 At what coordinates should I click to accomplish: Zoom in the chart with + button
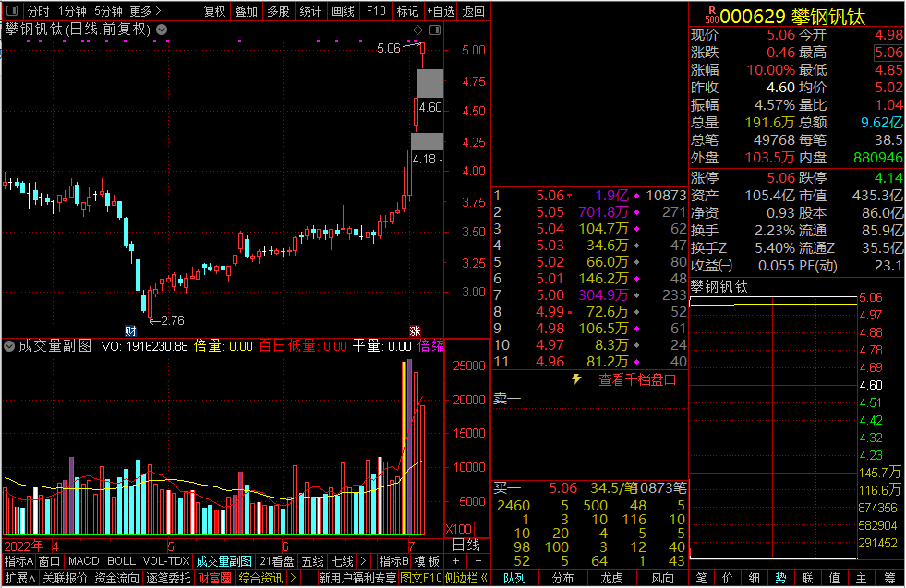pyautogui.click(x=454, y=561)
